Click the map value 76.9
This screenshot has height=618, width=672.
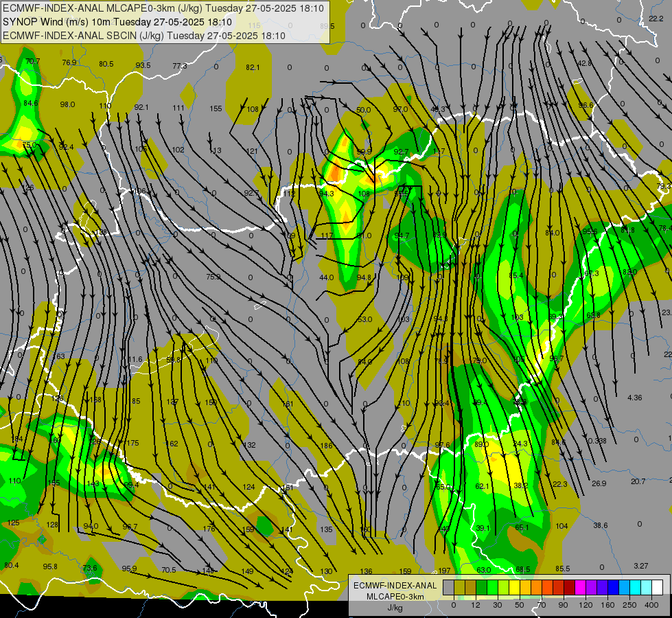point(69,62)
